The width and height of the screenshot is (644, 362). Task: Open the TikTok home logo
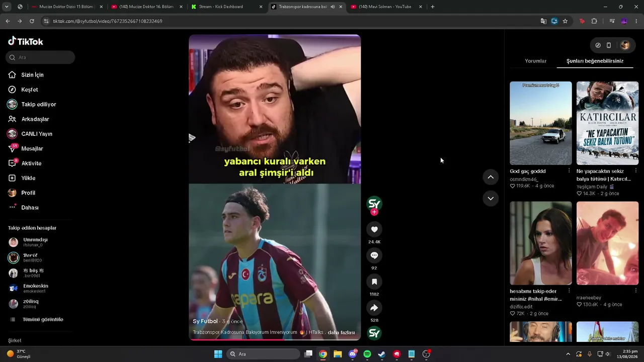[26, 41]
